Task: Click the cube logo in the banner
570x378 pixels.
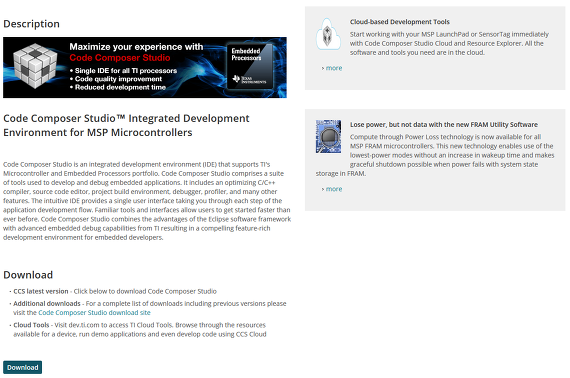Action: tap(35, 66)
